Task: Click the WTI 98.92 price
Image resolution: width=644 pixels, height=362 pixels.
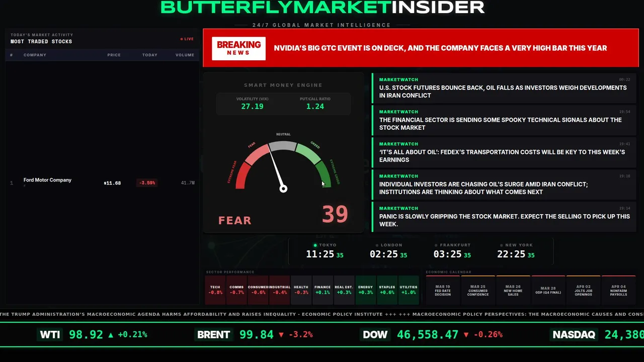Action: (86, 334)
